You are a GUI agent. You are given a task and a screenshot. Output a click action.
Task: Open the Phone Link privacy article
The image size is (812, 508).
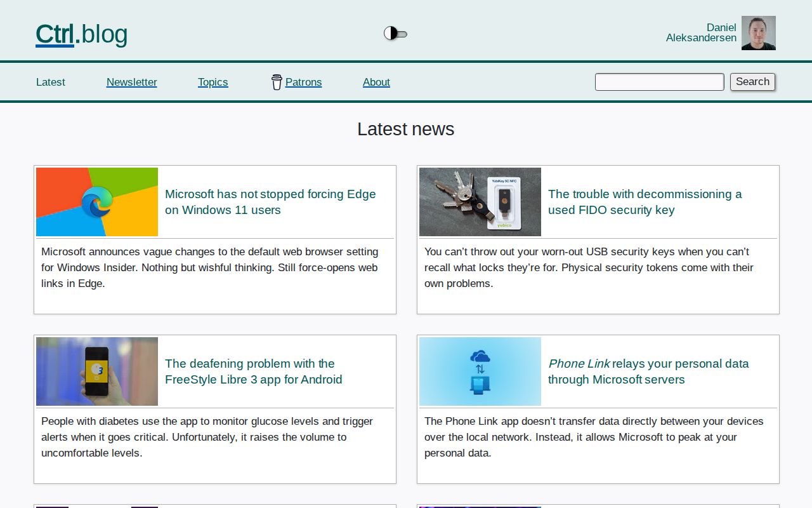[648, 371]
